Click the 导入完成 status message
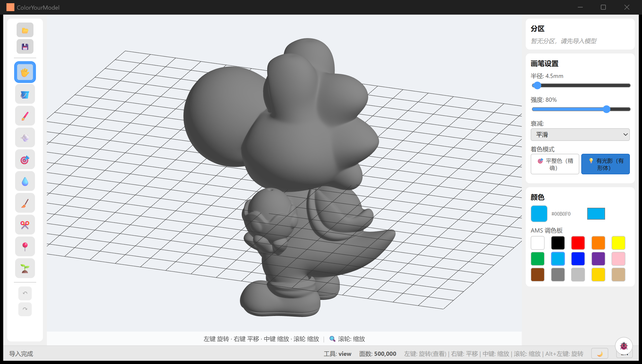Screen dimensions: 642x364 (x=21, y=354)
